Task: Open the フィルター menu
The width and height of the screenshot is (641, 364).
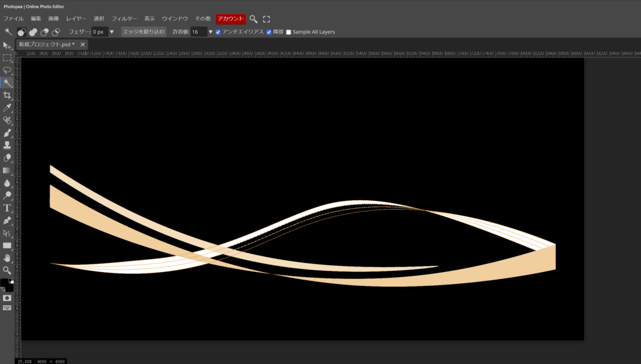Action: (124, 19)
